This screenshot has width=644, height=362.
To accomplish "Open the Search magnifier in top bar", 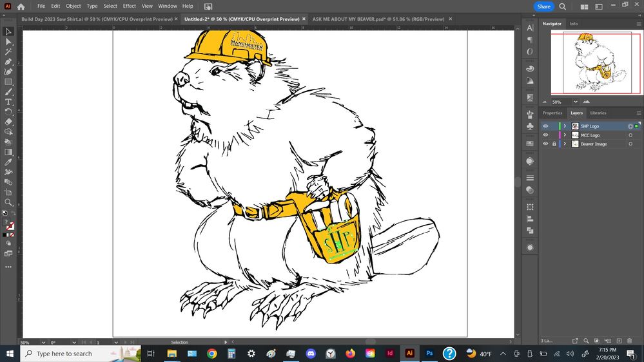I will pyautogui.click(x=563, y=6).
